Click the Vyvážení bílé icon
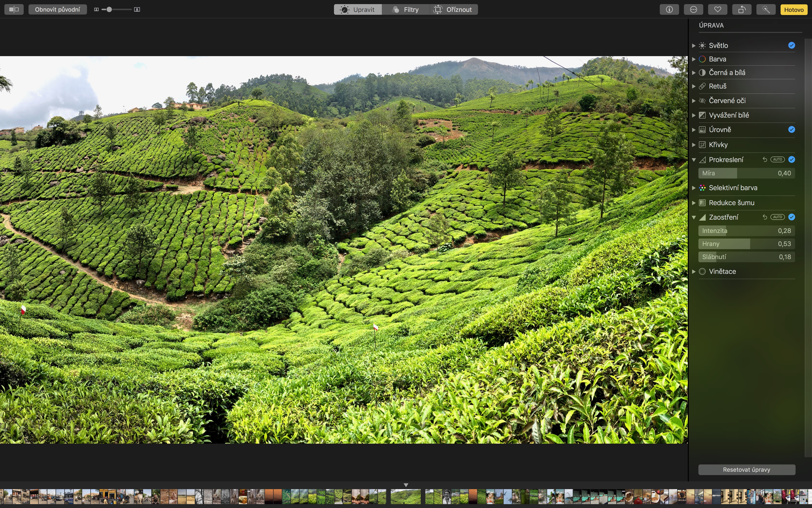Image resolution: width=812 pixels, height=508 pixels. click(702, 115)
